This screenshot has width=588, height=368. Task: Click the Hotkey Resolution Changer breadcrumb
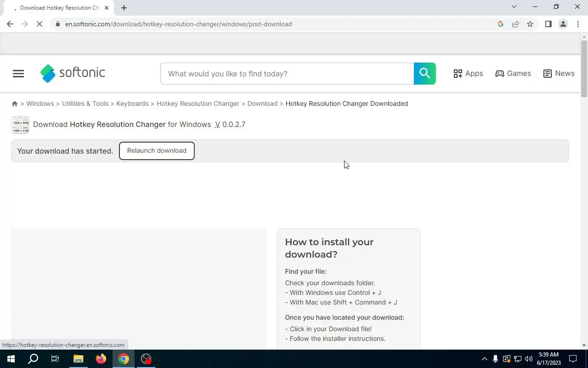pyautogui.click(x=198, y=104)
